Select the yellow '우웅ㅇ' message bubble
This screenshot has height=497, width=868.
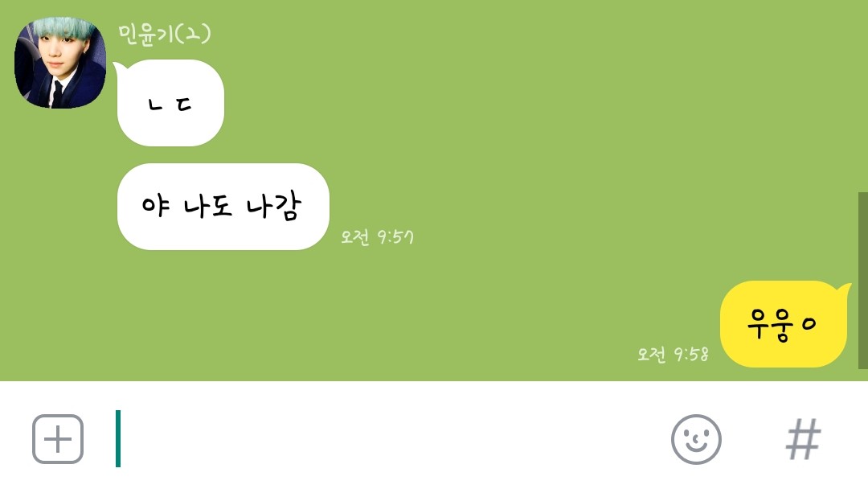(785, 324)
